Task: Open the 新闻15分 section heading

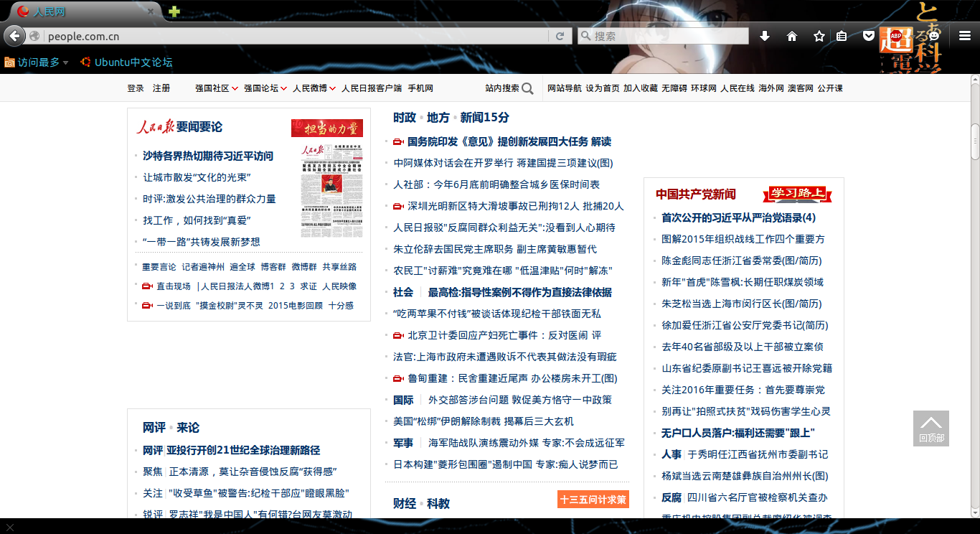Action: click(x=485, y=118)
